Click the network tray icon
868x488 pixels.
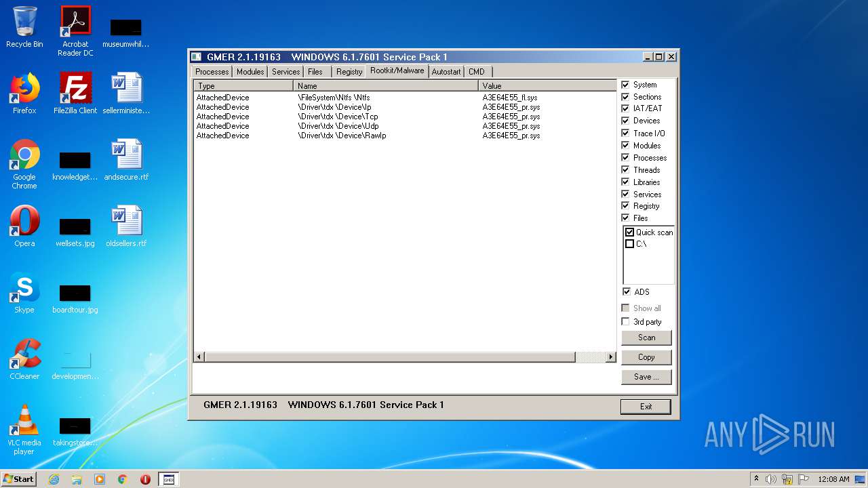(787, 479)
